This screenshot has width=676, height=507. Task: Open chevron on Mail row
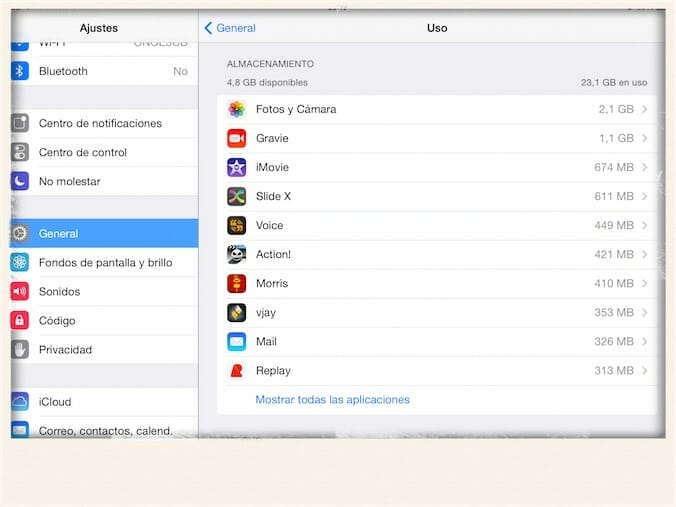[x=645, y=341]
